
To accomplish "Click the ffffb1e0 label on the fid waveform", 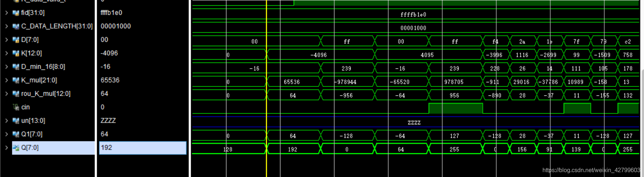I will click(x=413, y=15).
